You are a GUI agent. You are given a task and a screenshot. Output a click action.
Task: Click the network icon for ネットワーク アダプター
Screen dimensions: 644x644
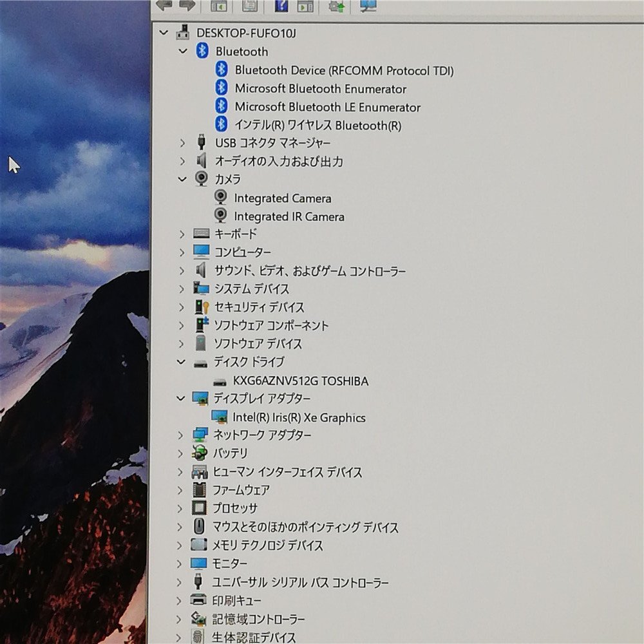(x=200, y=435)
